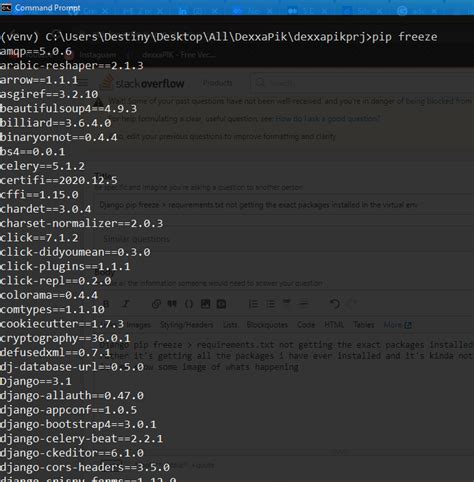
Task: Insert a horizontal rule in the editor
Action: pyautogui.click(x=303, y=303)
